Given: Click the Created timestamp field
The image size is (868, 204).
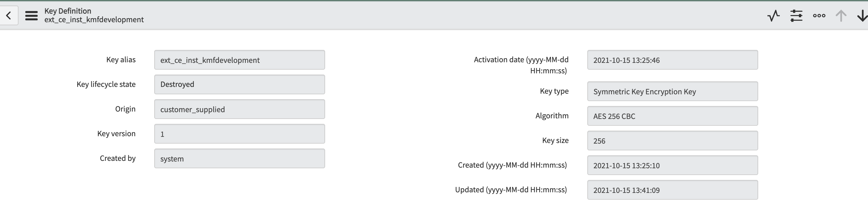Looking at the screenshot, I should (x=672, y=165).
